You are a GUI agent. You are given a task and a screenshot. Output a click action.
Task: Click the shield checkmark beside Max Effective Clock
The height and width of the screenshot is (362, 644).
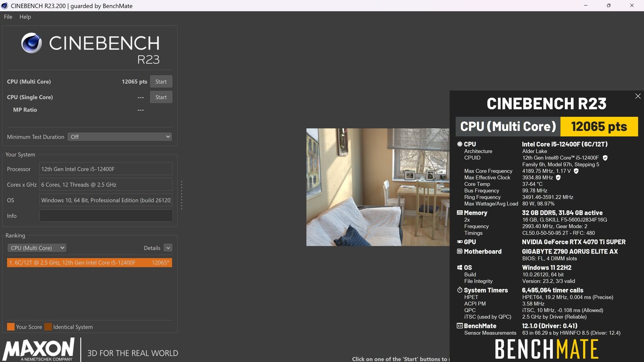coord(558,178)
